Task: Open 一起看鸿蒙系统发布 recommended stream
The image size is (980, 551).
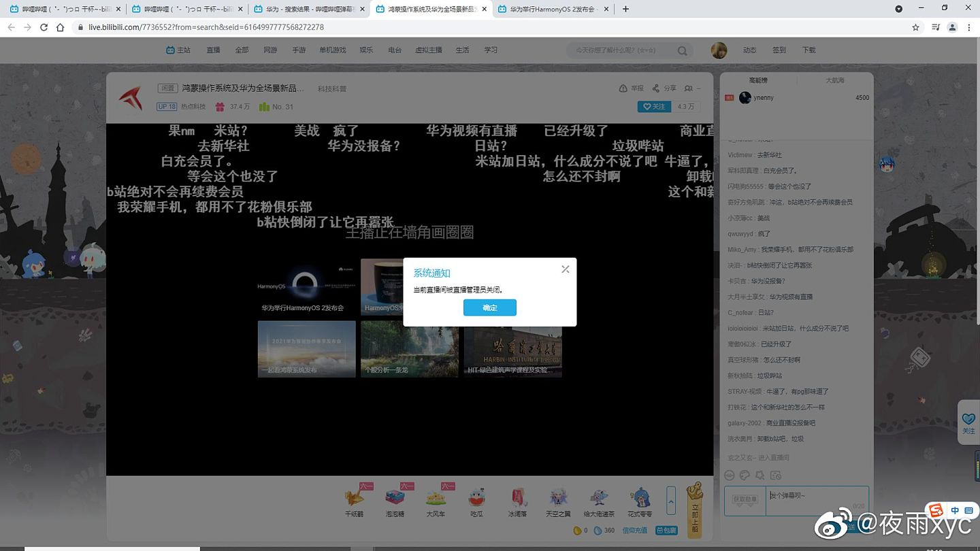Action: [306, 349]
